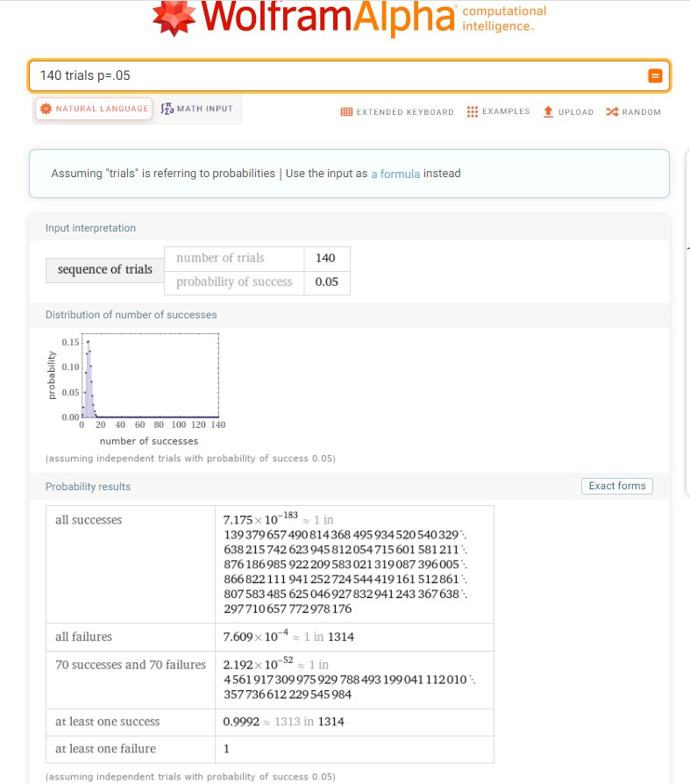Viewport: 690px width, 784px height.
Task: Click the Examples dots icon
Action: (x=472, y=111)
